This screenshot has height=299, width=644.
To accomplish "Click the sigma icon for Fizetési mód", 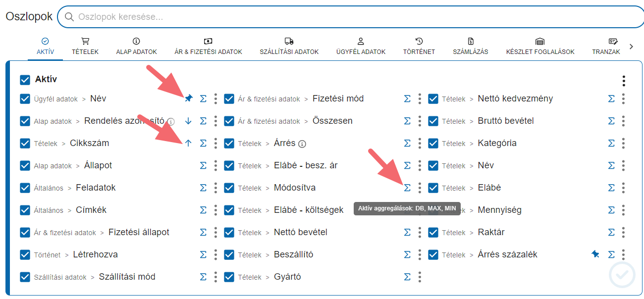I will coord(407,99).
